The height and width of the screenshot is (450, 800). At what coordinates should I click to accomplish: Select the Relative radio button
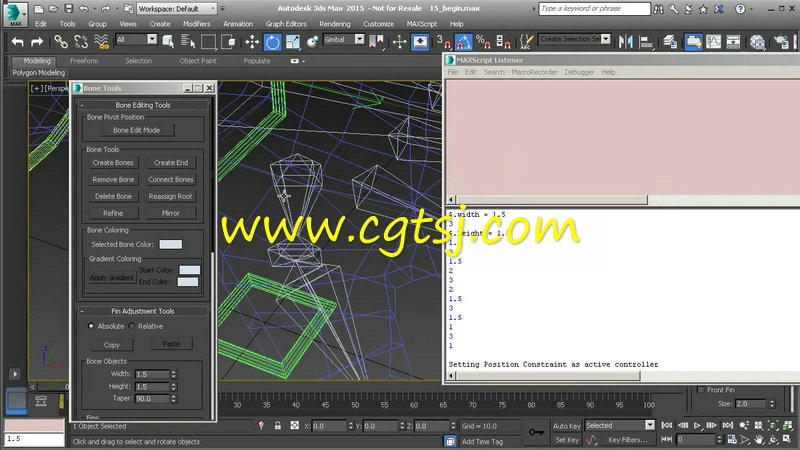pos(132,326)
